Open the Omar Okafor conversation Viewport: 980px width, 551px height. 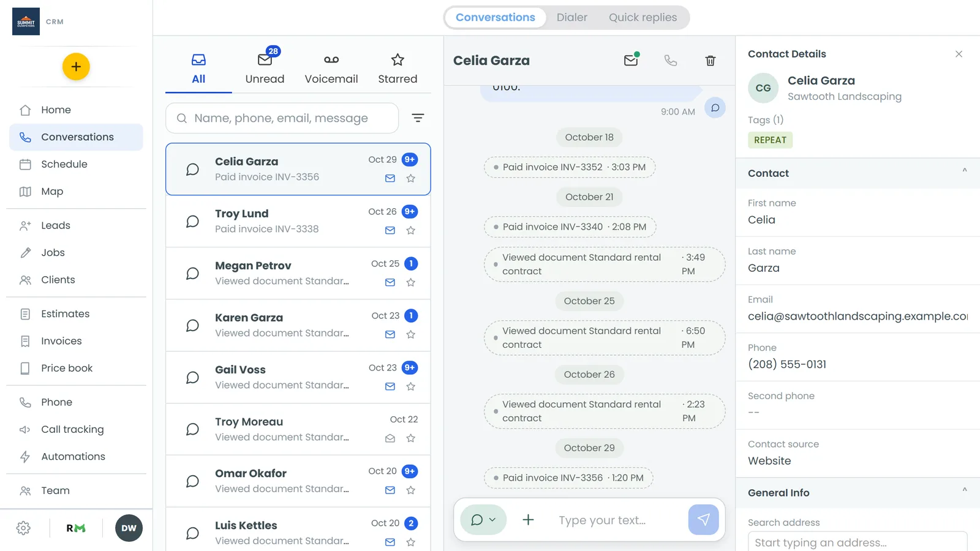[298, 481]
